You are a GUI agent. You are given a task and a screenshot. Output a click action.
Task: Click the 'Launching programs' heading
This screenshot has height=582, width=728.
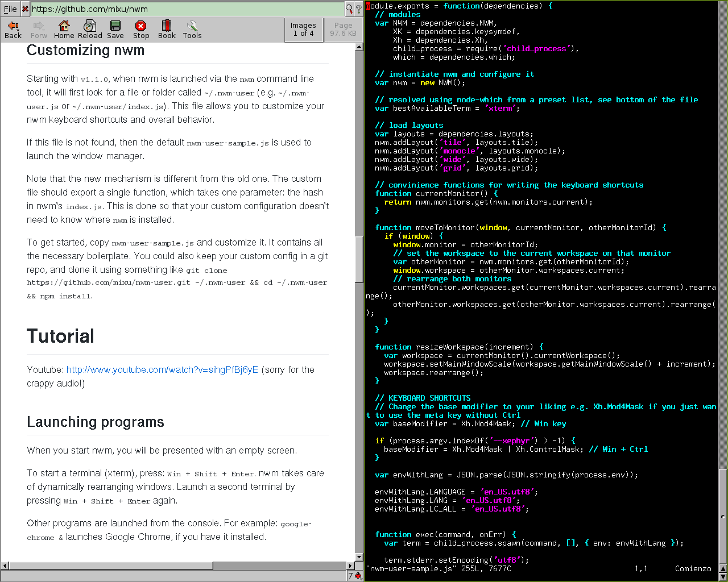95,422
